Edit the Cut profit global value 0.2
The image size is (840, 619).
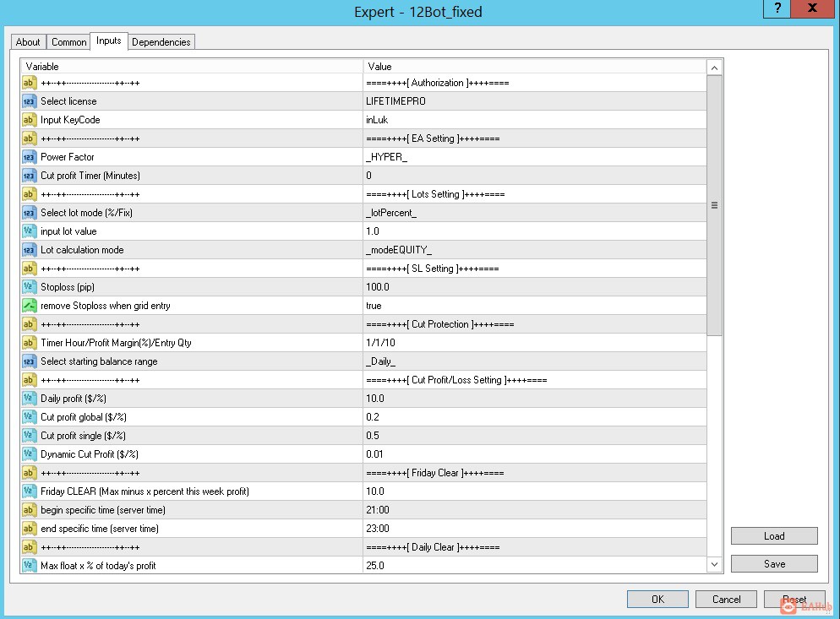535,417
